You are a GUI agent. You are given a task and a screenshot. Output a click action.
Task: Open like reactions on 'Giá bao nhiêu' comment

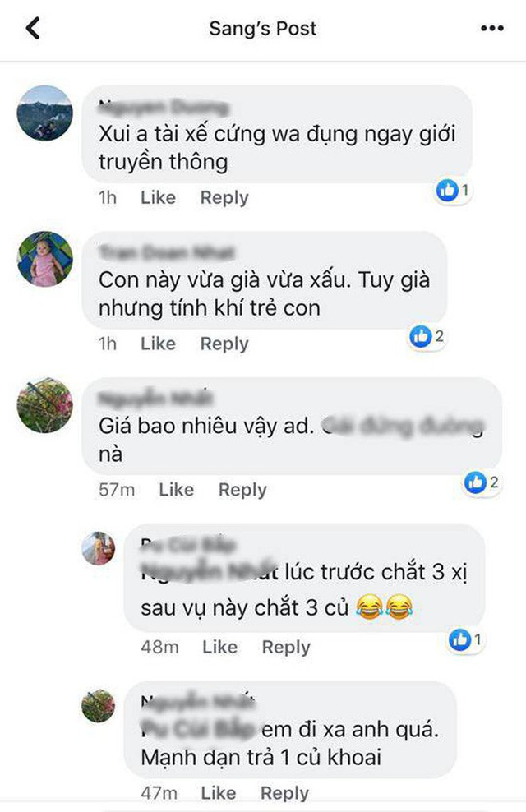click(x=482, y=482)
